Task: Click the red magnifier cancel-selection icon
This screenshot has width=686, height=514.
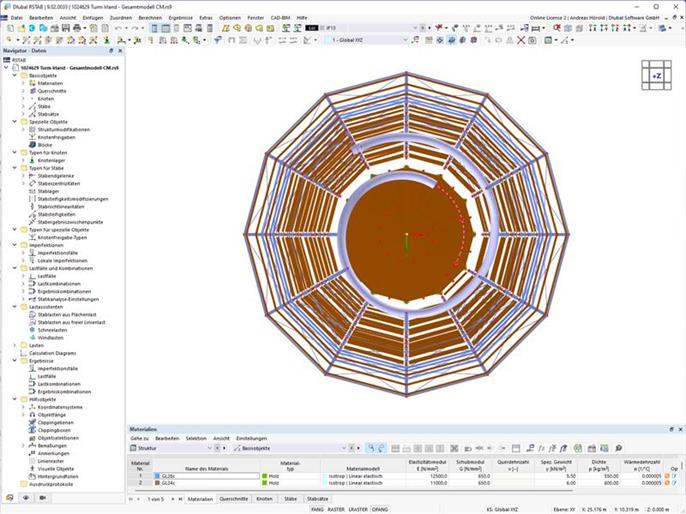Action: tap(556, 28)
